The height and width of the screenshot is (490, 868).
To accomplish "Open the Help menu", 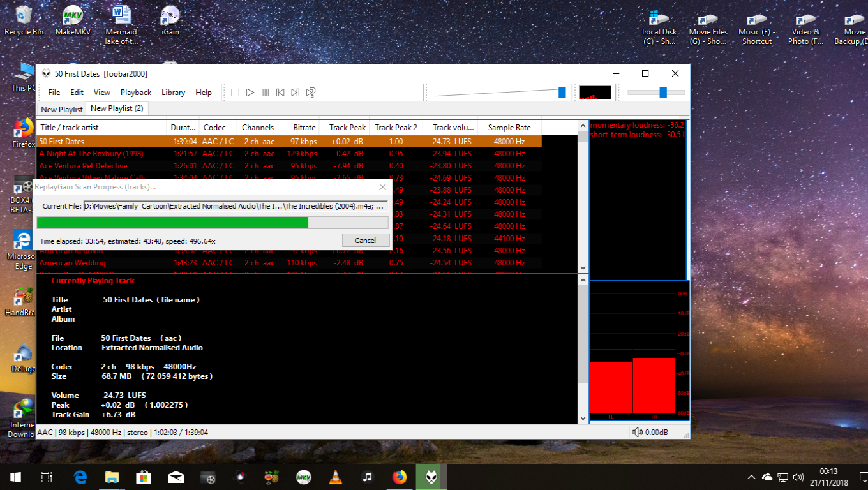I will tap(204, 93).
